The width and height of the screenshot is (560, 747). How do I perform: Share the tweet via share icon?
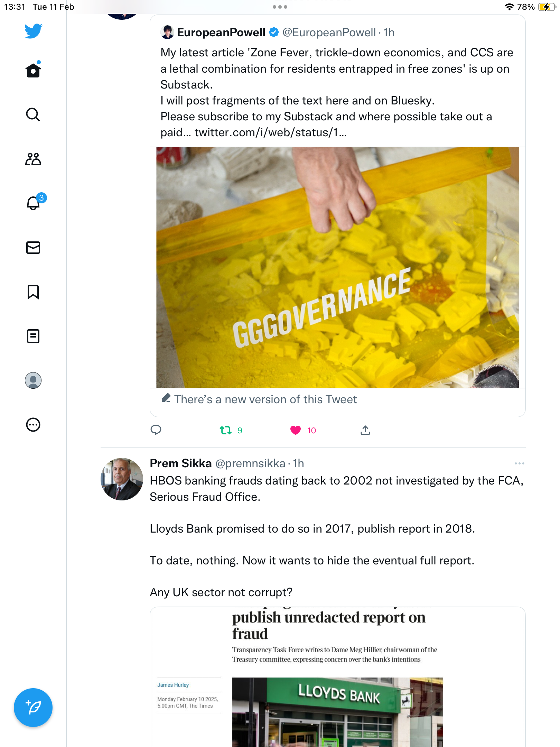coord(365,430)
